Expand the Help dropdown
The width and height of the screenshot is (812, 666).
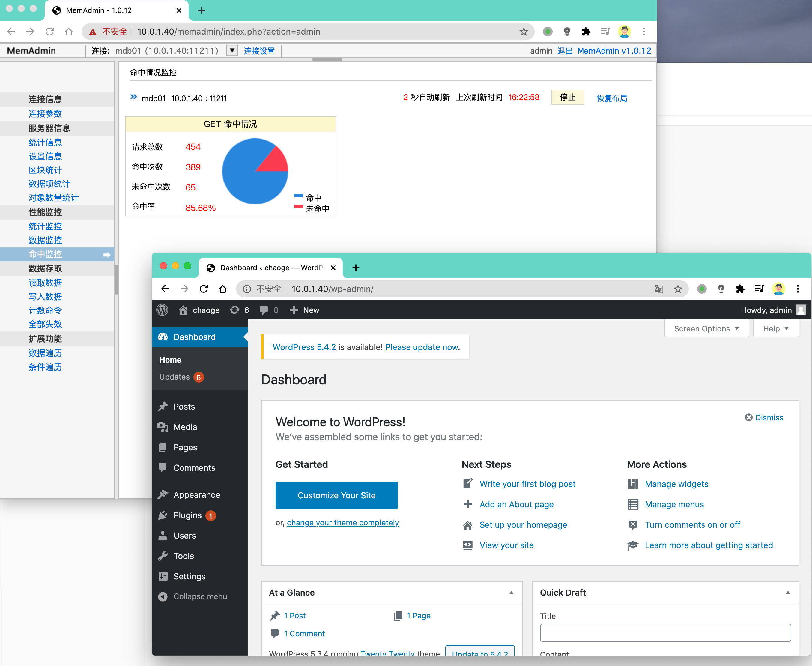pyautogui.click(x=776, y=329)
